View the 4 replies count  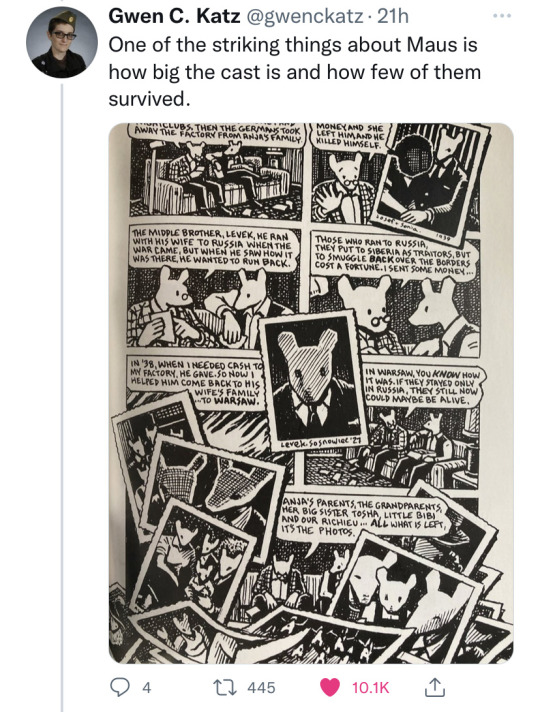[146, 687]
